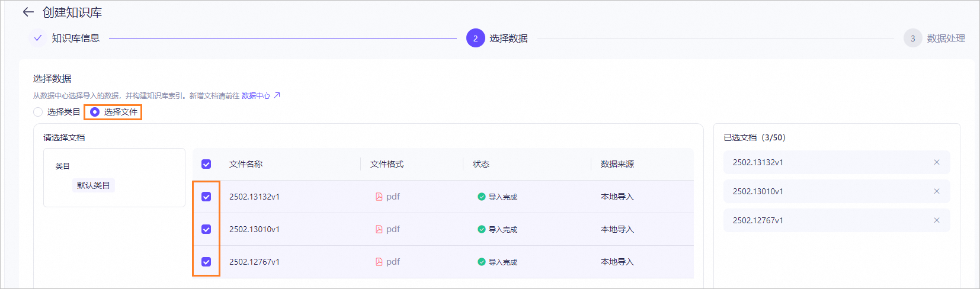
Task: Toggle the select-all checkbox in table header
Action: click(x=206, y=164)
